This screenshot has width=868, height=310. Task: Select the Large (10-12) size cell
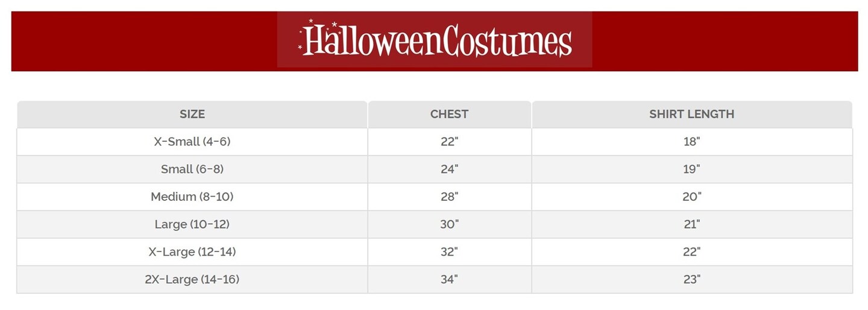click(192, 224)
